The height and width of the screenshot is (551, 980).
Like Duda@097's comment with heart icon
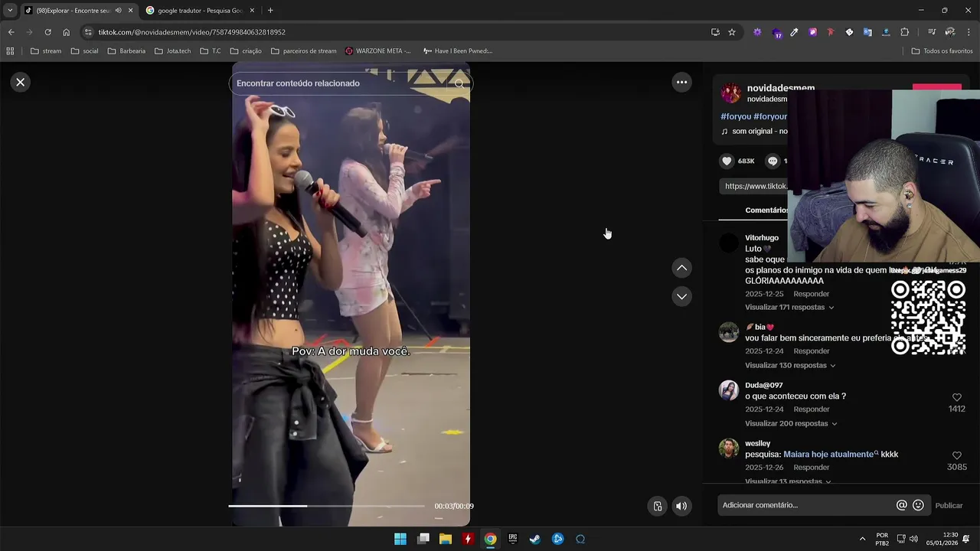coord(956,397)
